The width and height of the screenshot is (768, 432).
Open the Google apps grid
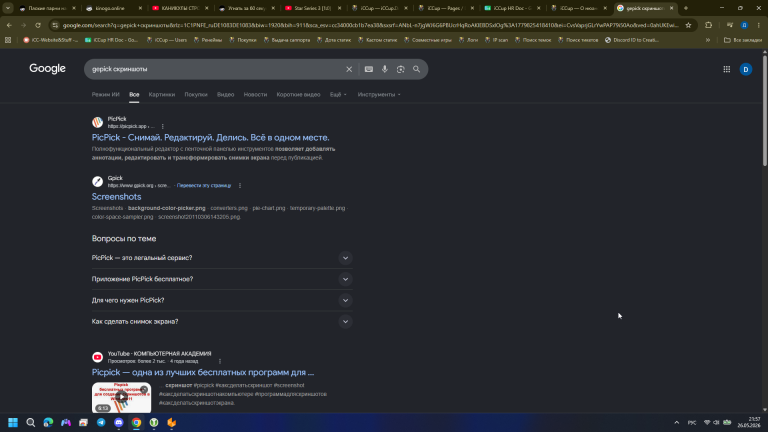(727, 70)
